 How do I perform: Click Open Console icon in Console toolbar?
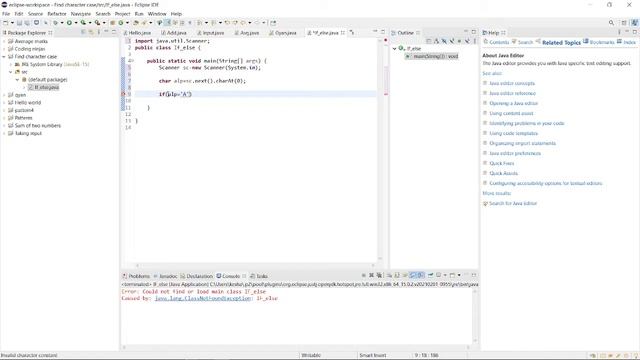coord(452,276)
